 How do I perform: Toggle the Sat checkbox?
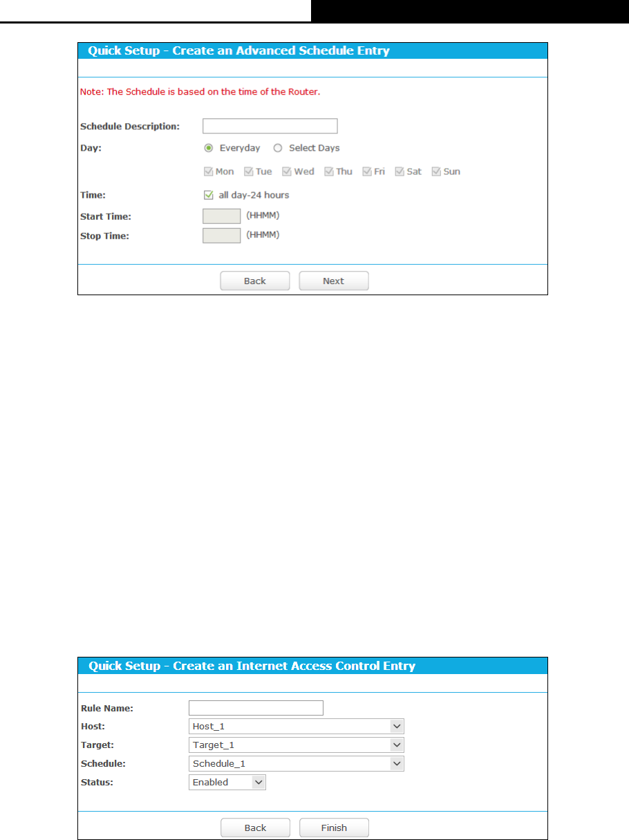pos(400,171)
